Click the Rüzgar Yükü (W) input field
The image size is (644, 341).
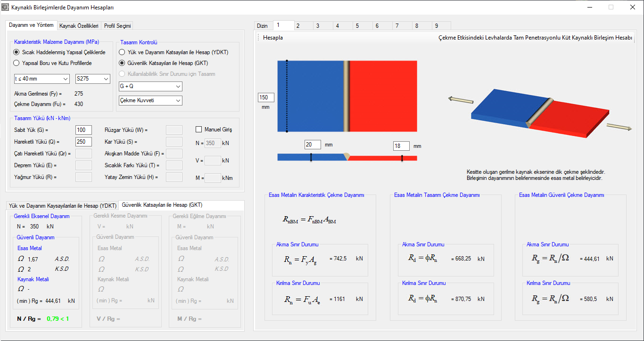point(174,130)
